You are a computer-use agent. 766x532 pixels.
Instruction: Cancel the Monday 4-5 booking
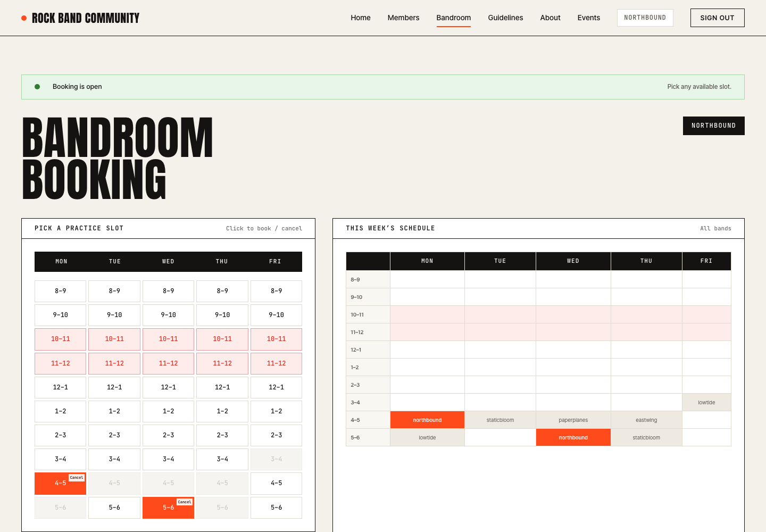click(x=77, y=478)
